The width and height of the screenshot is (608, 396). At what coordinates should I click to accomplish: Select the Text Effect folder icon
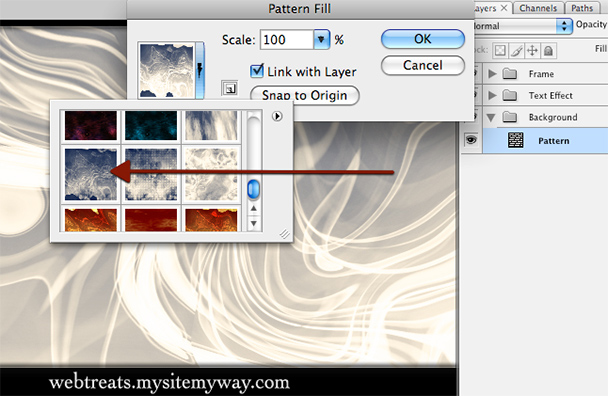point(510,95)
